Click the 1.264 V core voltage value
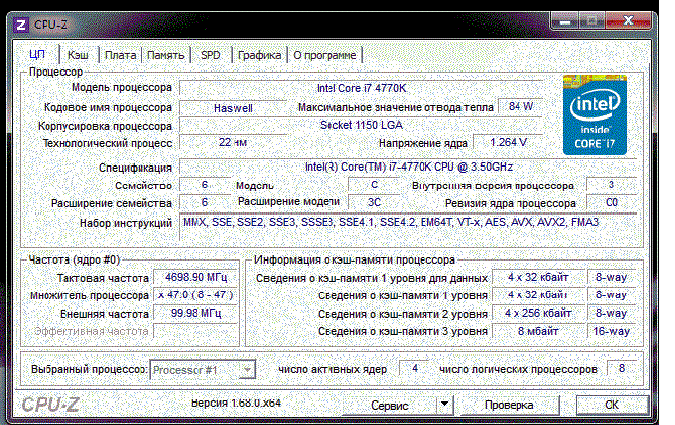The width and height of the screenshot is (675, 425). pyautogui.click(x=508, y=142)
